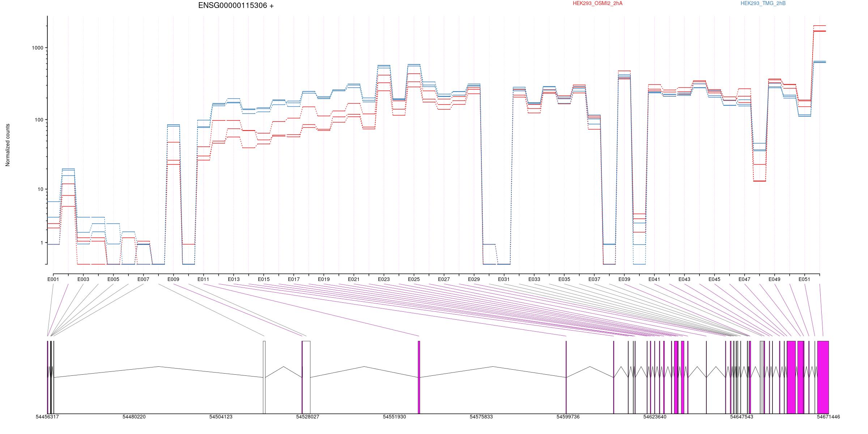
Task: Select exon label E027
Action: tap(444, 279)
